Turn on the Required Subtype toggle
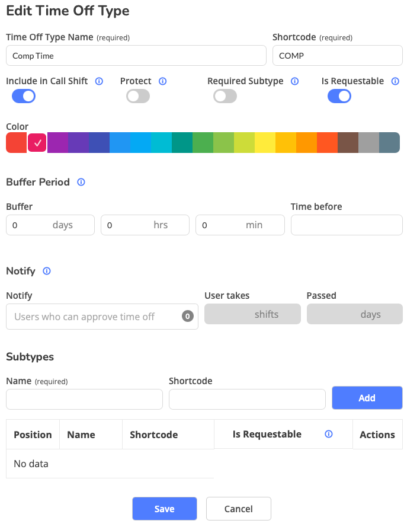420x530 pixels. coord(225,96)
